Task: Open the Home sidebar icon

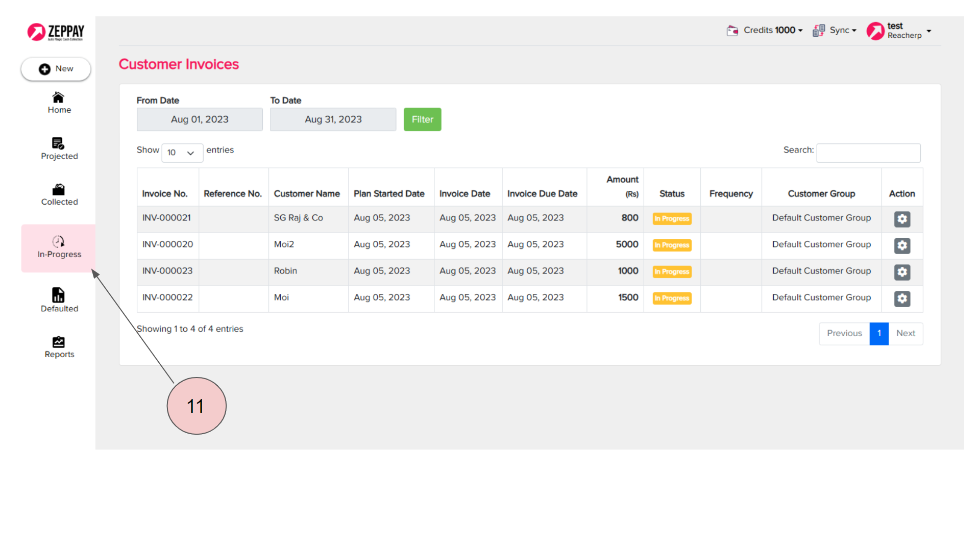Action: coord(59,98)
